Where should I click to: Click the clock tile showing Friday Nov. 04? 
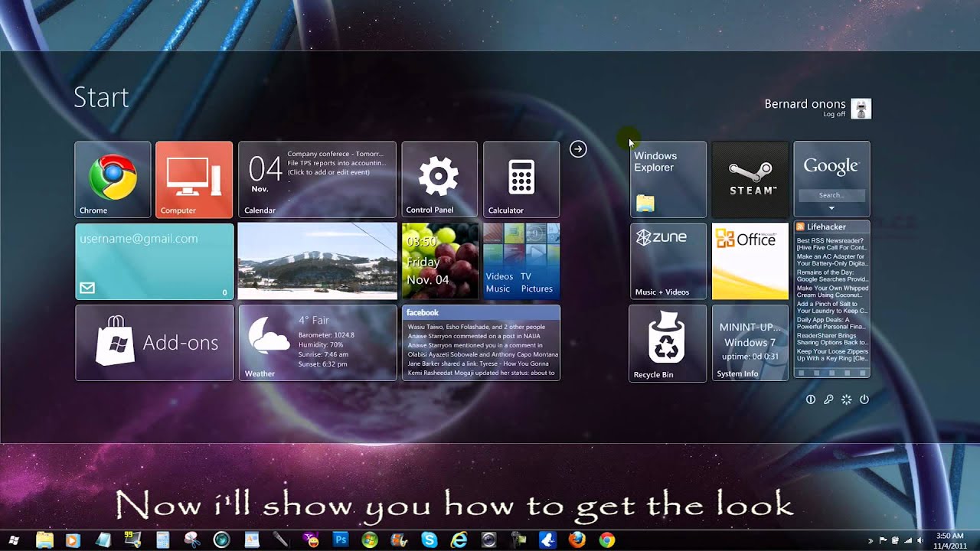[x=439, y=261]
